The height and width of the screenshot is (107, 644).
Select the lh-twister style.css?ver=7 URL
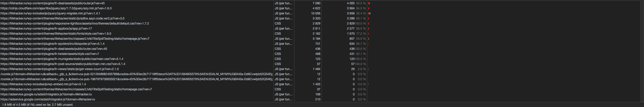50,54
